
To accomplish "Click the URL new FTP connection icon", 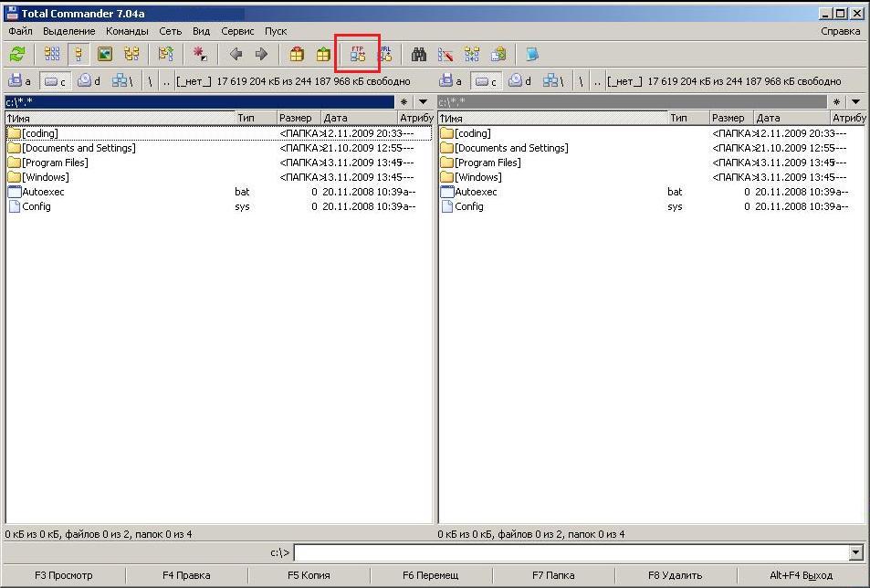I will 385,55.
